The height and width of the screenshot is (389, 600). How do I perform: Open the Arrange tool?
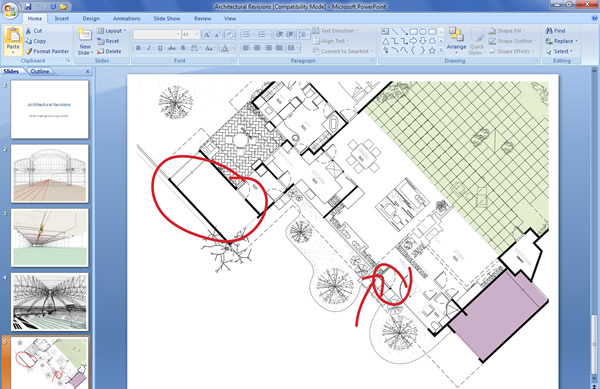coord(456,40)
